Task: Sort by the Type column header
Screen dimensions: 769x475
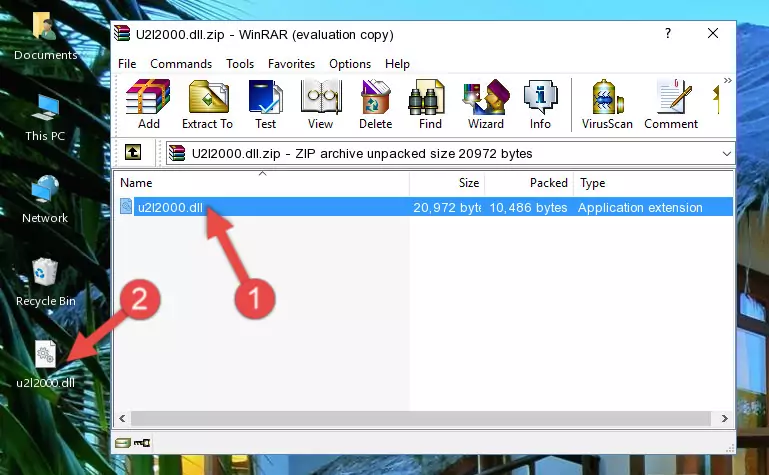Action: point(653,183)
